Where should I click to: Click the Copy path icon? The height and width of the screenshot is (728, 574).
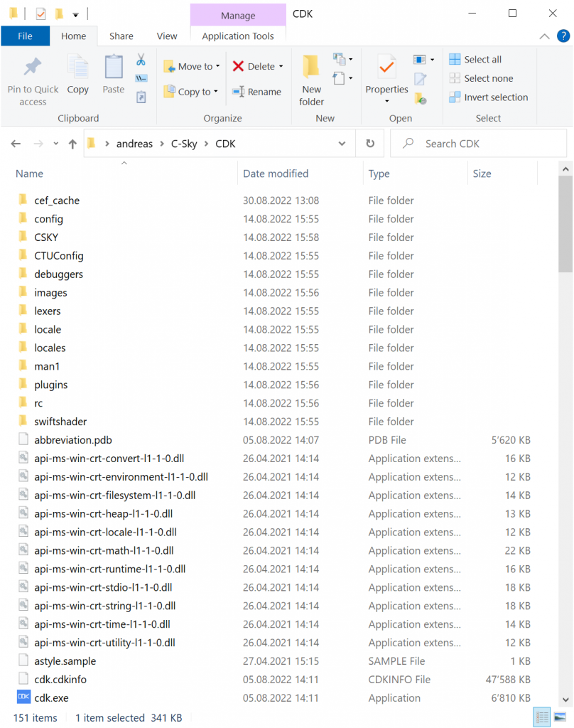point(141,78)
